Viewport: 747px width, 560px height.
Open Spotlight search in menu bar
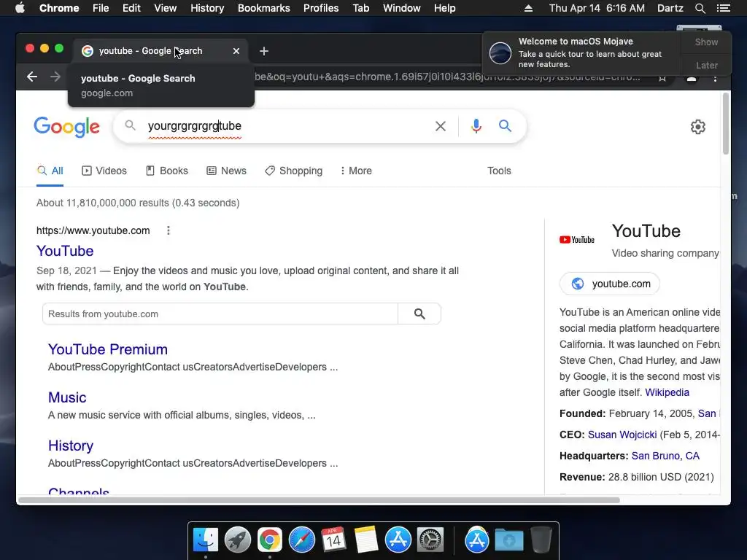click(x=700, y=8)
